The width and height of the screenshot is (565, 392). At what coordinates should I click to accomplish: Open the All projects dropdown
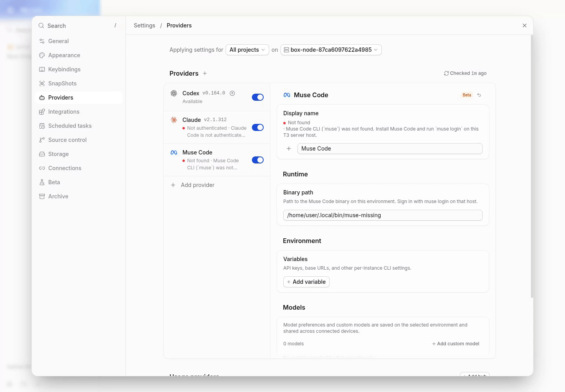pyautogui.click(x=247, y=50)
